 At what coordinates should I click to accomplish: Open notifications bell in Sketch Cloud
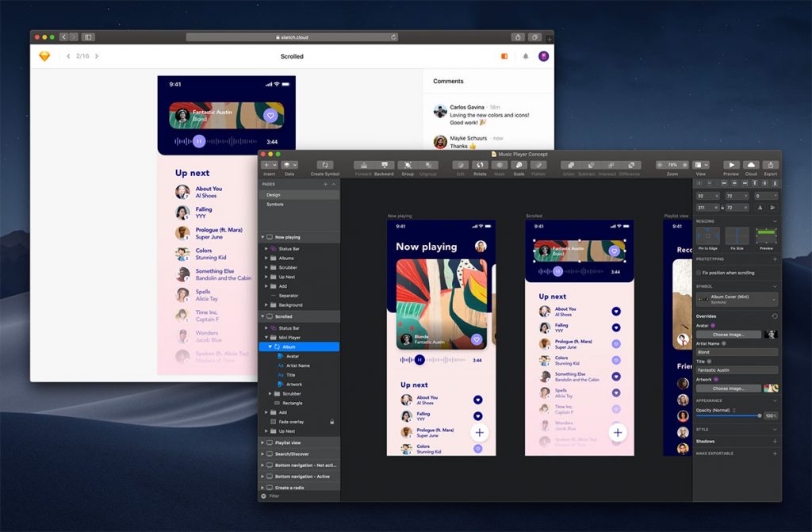pos(525,57)
